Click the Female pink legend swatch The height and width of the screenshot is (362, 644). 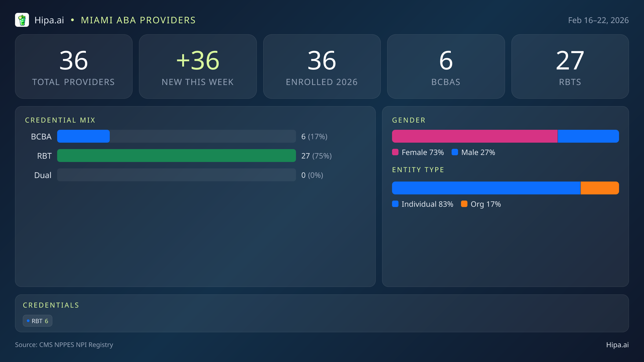pyautogui.click(x=395, y=152)
